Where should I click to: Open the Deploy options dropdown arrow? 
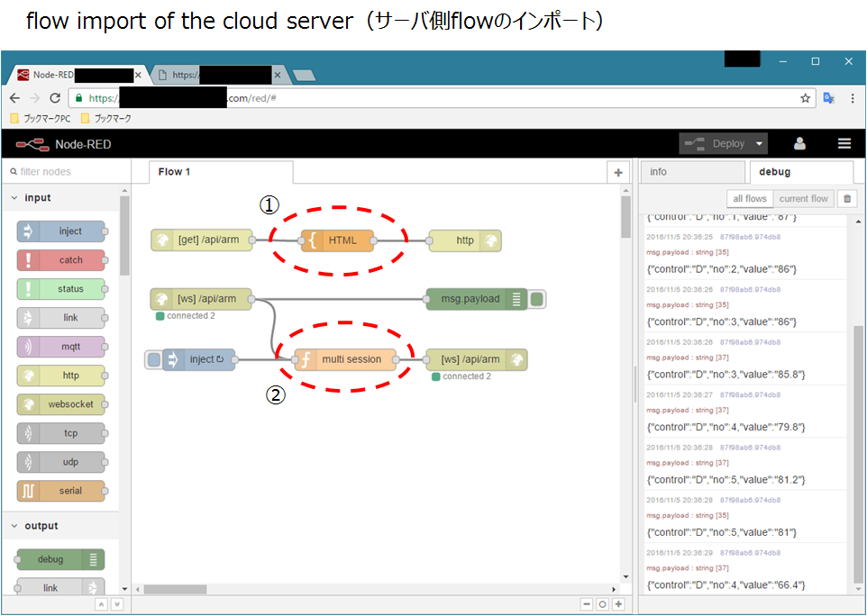pos(759,143)
